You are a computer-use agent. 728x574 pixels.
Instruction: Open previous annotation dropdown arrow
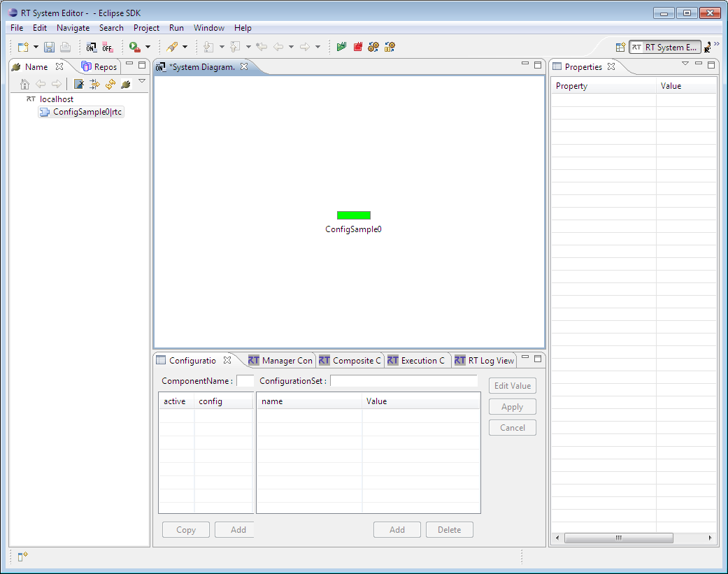(x=248, y=47)
